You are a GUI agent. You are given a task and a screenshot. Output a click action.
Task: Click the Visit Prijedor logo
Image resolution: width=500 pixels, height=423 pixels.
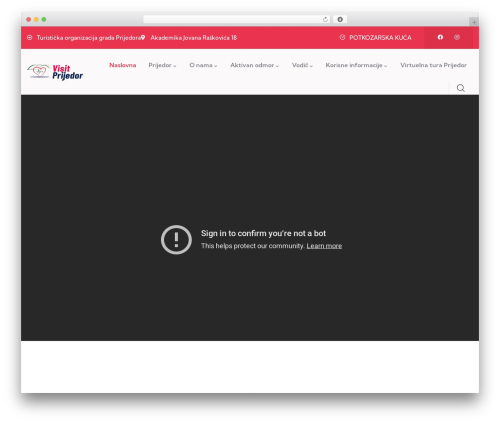[x=55, y=72]
